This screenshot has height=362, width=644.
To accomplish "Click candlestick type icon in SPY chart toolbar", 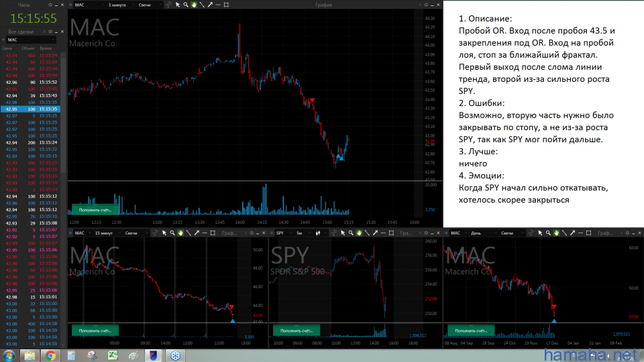I will click(318, 233).
